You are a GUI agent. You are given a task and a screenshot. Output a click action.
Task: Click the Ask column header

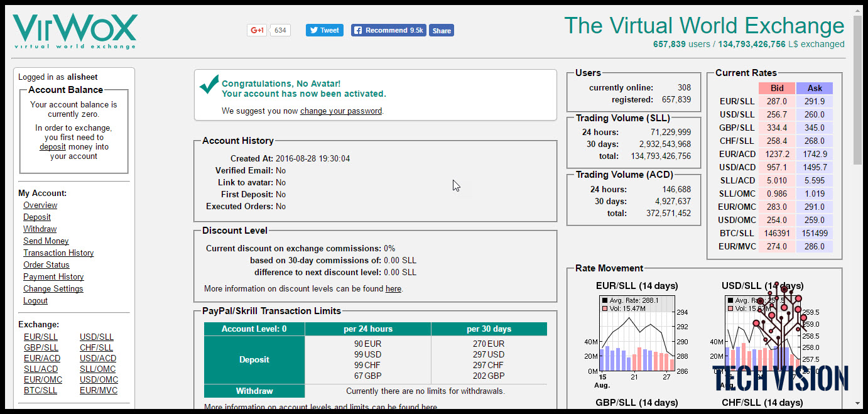pos(815,89)
